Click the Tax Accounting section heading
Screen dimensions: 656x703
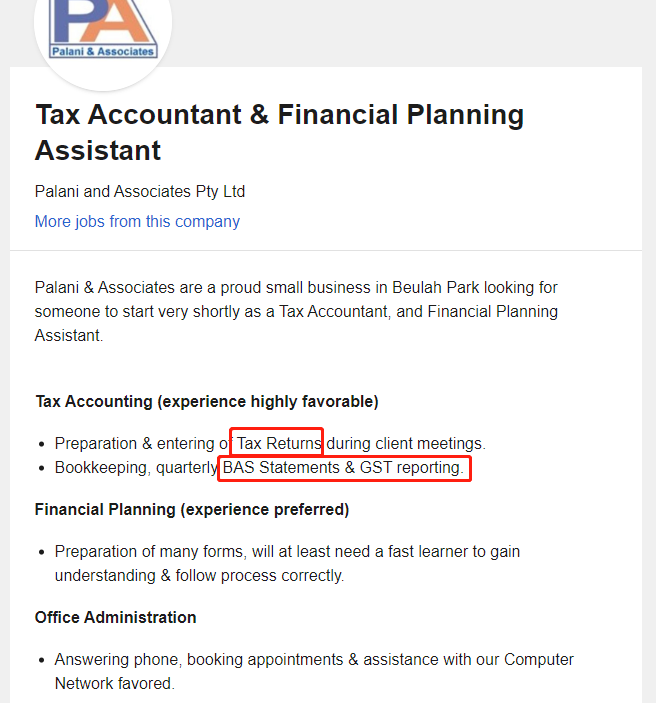click(x=207, y=402)
